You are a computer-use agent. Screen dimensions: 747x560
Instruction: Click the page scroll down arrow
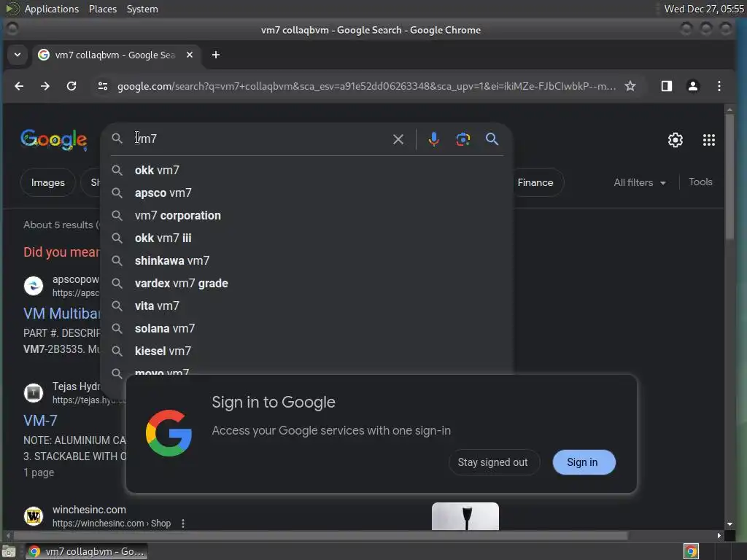(x=729, y=524)
